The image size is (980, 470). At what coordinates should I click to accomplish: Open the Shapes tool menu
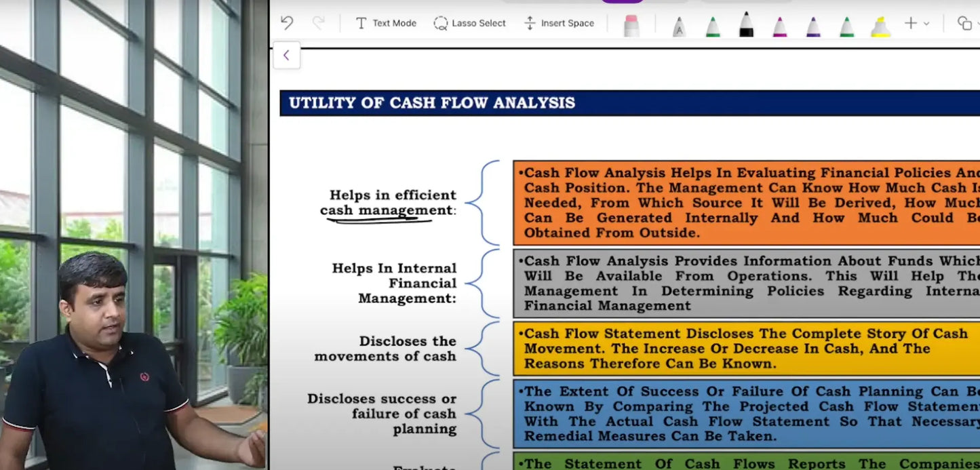[965, 24]
